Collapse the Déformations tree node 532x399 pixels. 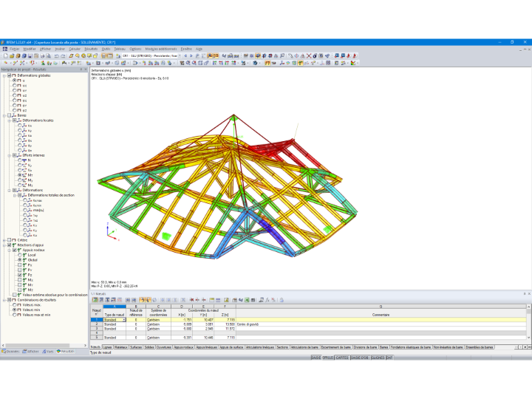pyautogui.click(x=9, y=191)
